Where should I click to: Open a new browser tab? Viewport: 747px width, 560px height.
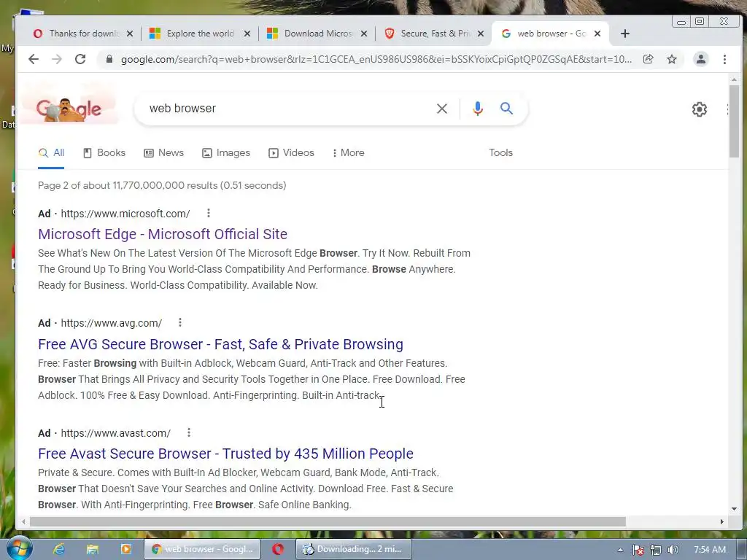(625, 34)
